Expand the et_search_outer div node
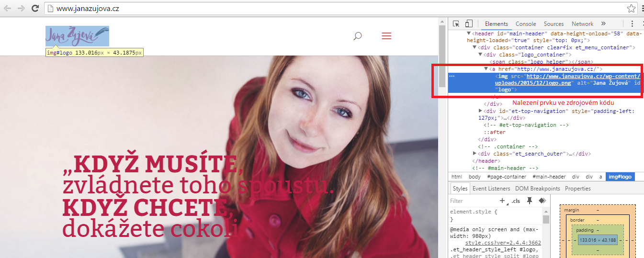Viewport: 644px width, 258px height. point(475,154)
